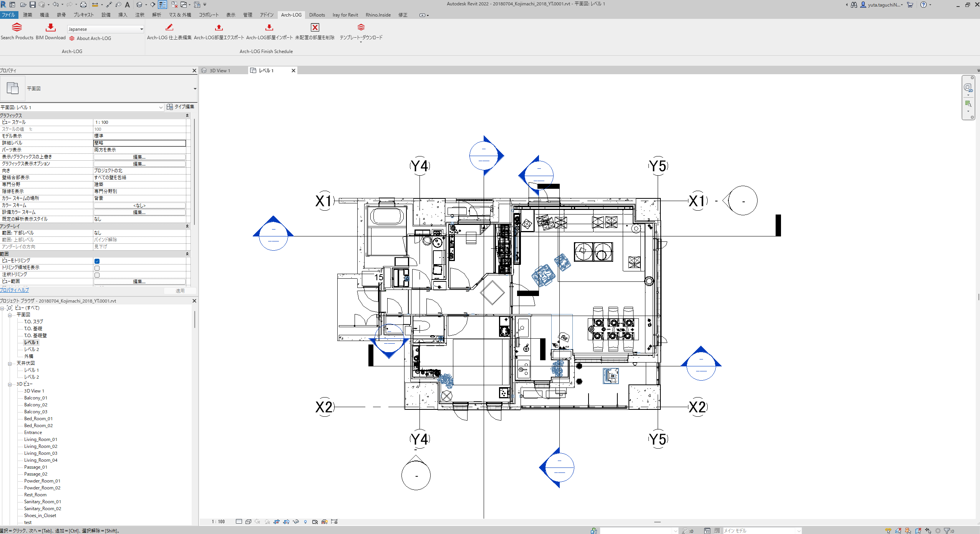Click the Default 3D View house icon
This screenshot has width=980, height=534.
tap(139, 5)
